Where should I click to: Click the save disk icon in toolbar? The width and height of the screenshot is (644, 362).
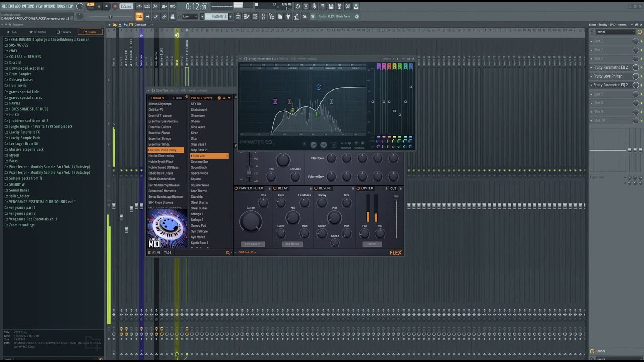click(331, 6)
